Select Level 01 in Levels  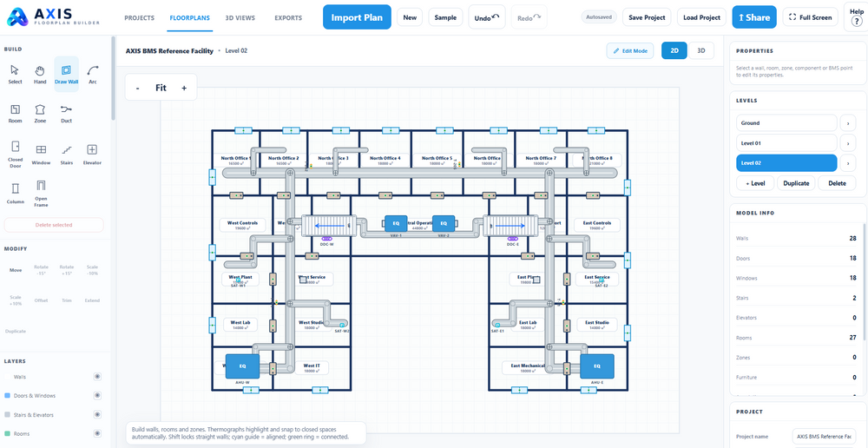786,143
